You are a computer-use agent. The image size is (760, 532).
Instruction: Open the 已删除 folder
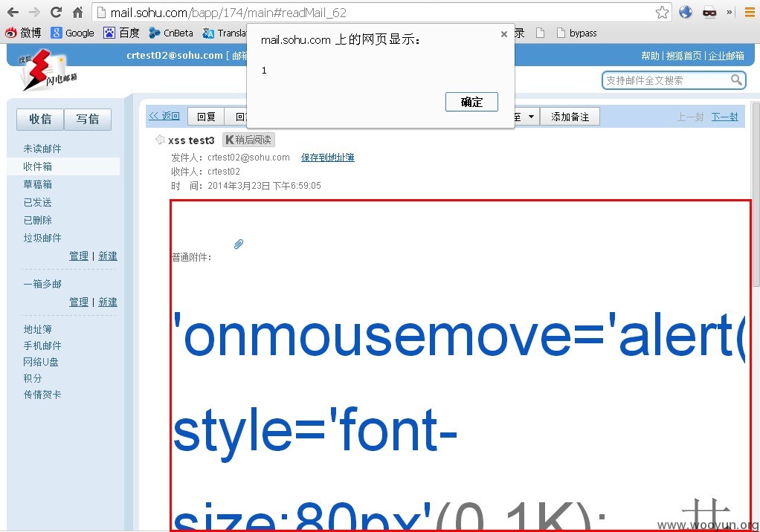(x=37, y=220)
